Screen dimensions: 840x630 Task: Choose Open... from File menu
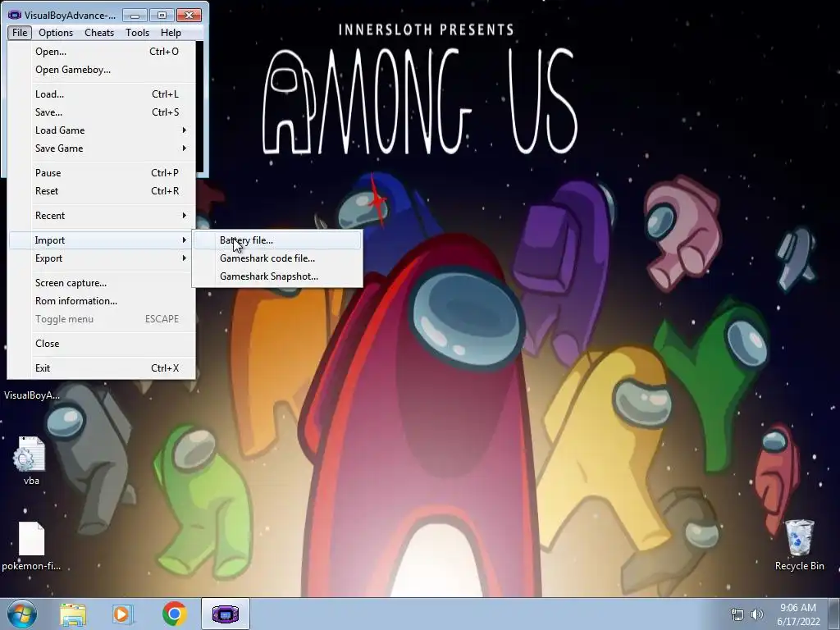coord(102,52)
